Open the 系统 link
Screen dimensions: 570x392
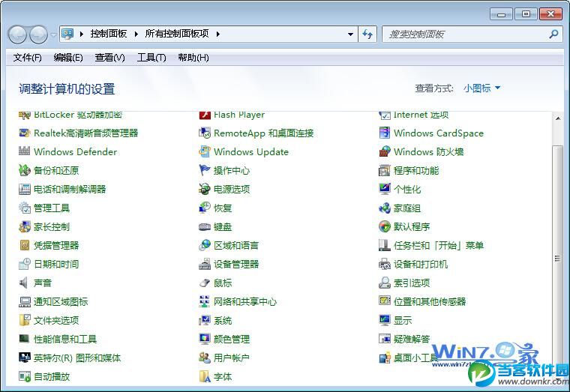[223, 320]
